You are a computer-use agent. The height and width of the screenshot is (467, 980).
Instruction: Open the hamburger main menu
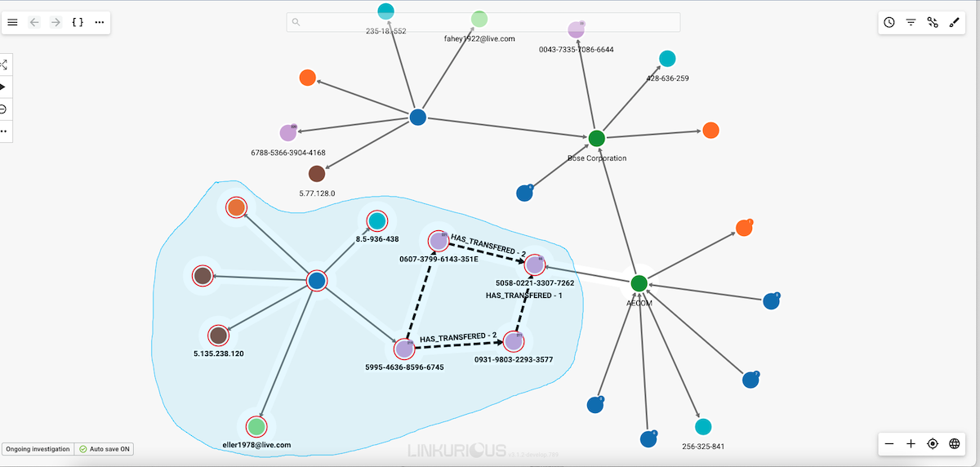tap(12, 22)
